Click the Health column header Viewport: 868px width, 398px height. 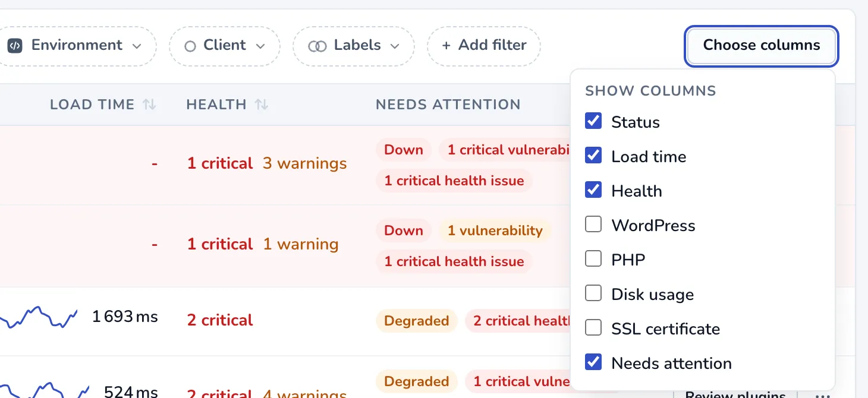point(216,105)
